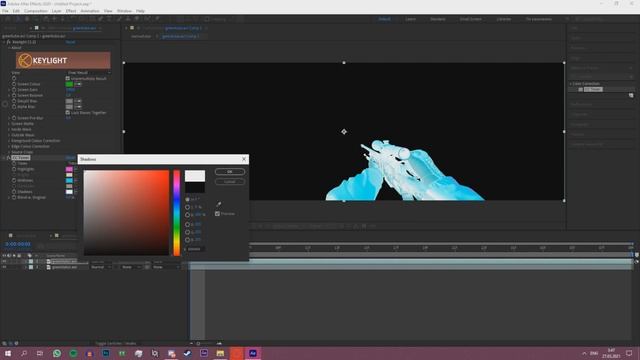This screenshot has height=360, width=640.
Task: Select the S radio button
Action: (x=187, y=207)
